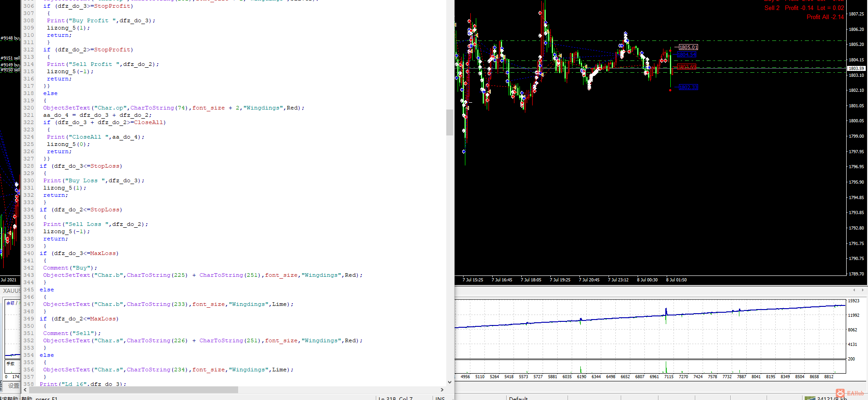This screenshot has width=868, height=400.
Task: Click 'Comment("Sell");' on line 351
Action: (x=72, y=333)
